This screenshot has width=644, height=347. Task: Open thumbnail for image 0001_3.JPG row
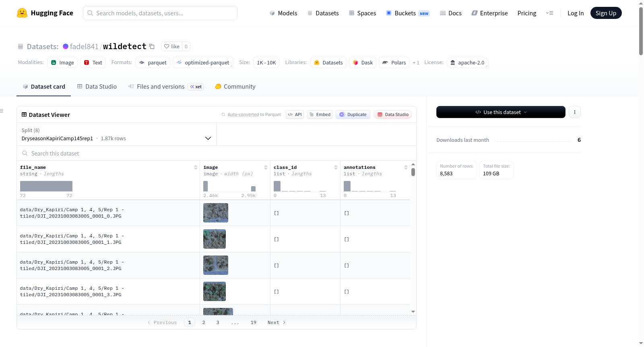click(215, 291)
